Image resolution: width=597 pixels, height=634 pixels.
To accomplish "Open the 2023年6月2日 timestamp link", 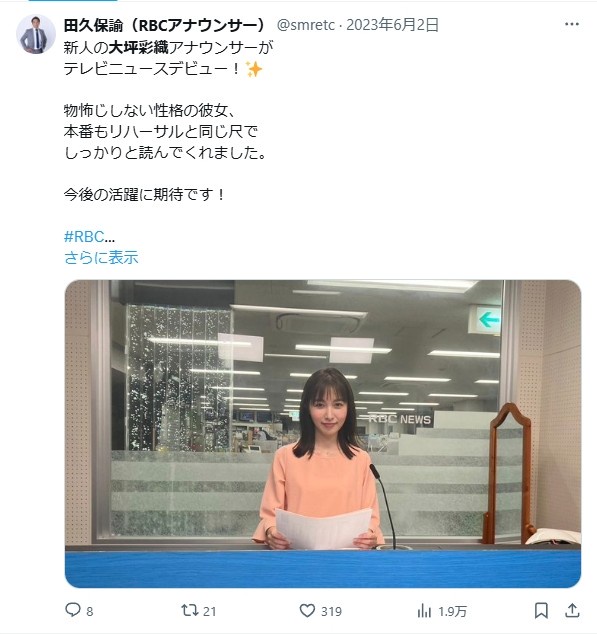I will click(x=392, y=25).
